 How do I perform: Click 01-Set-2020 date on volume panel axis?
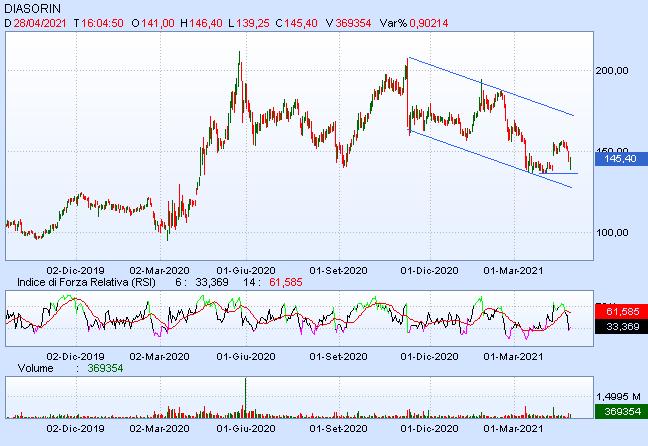pyautogui.click(x=338, y=428)
